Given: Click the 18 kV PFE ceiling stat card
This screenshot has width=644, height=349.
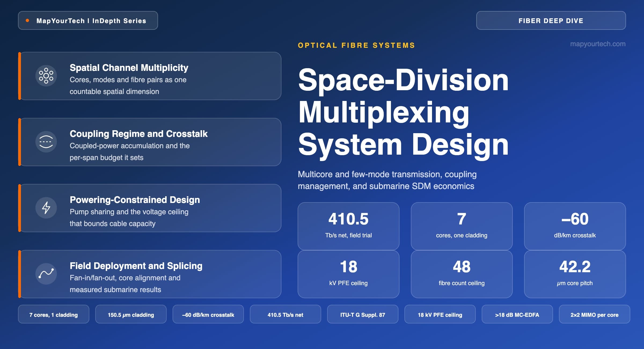Looking at the screenshot, I should 349,274.
